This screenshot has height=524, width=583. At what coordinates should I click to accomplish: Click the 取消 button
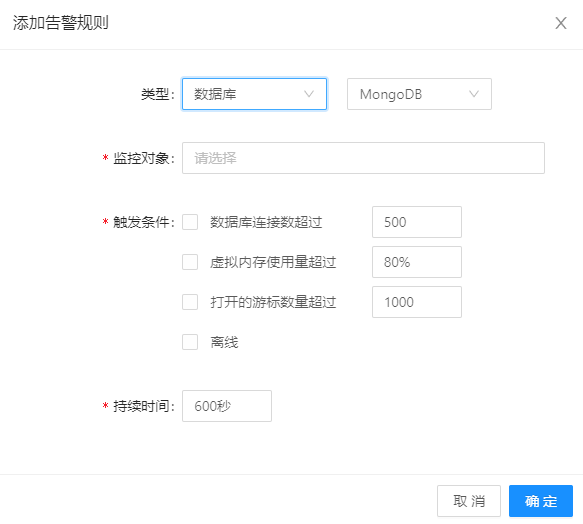click(469, 501)
